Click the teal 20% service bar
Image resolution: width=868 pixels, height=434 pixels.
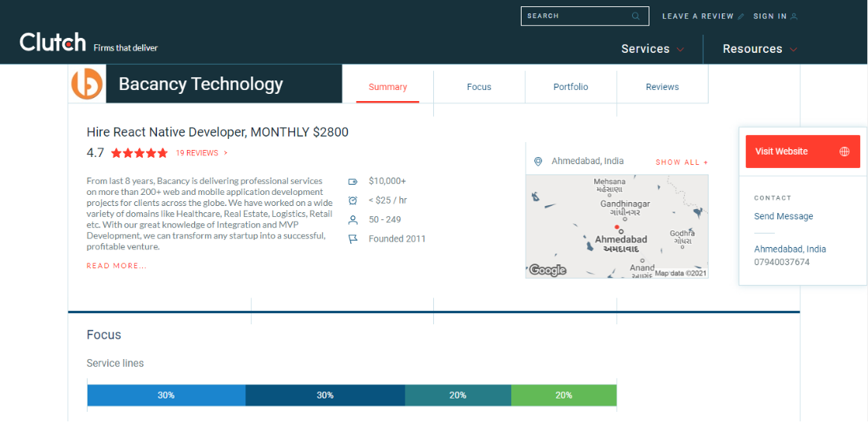(458, 395)
